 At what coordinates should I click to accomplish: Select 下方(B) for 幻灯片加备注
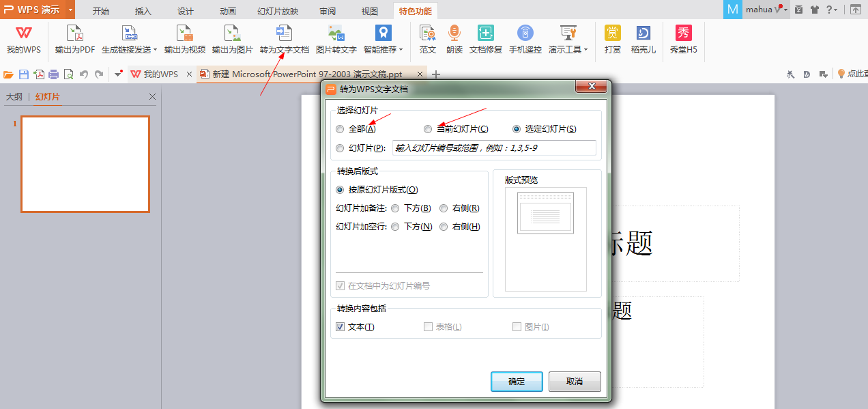395,208
